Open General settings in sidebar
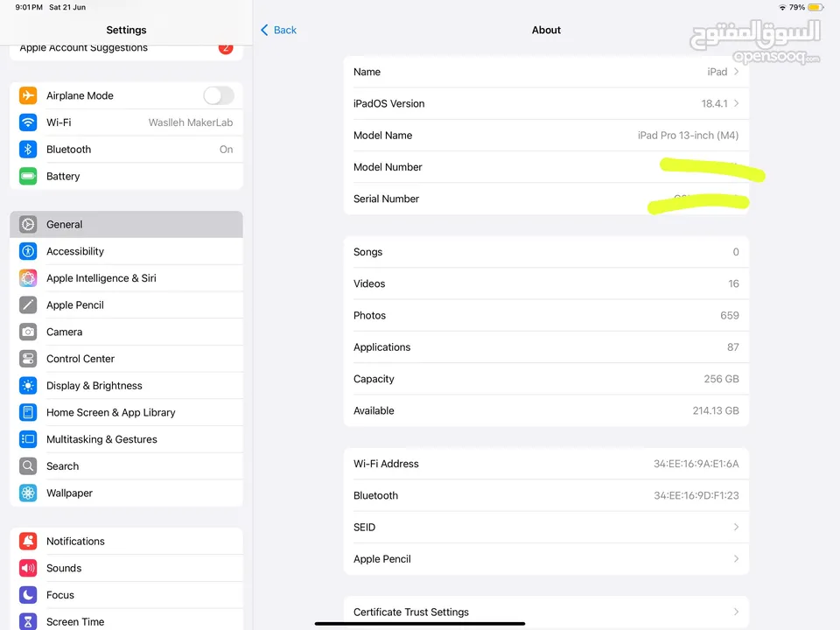 [x=126, y=224]
